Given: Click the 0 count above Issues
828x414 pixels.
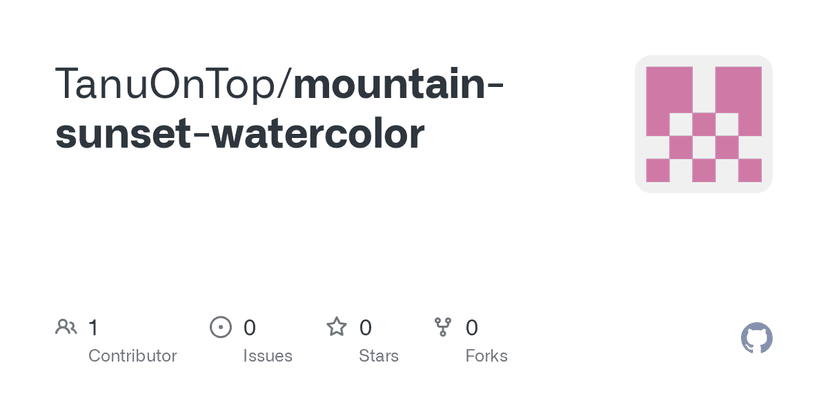Looking at the screenshot, I should click(x=250, y=327).
